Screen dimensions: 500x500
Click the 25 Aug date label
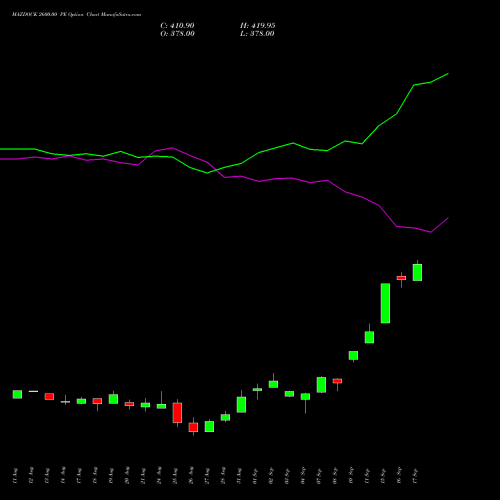[x=175, y=476]
